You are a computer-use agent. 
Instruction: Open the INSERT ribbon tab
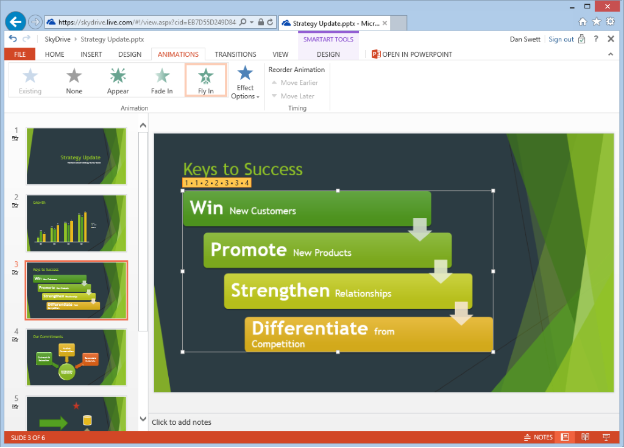click(x=91, y=54)
